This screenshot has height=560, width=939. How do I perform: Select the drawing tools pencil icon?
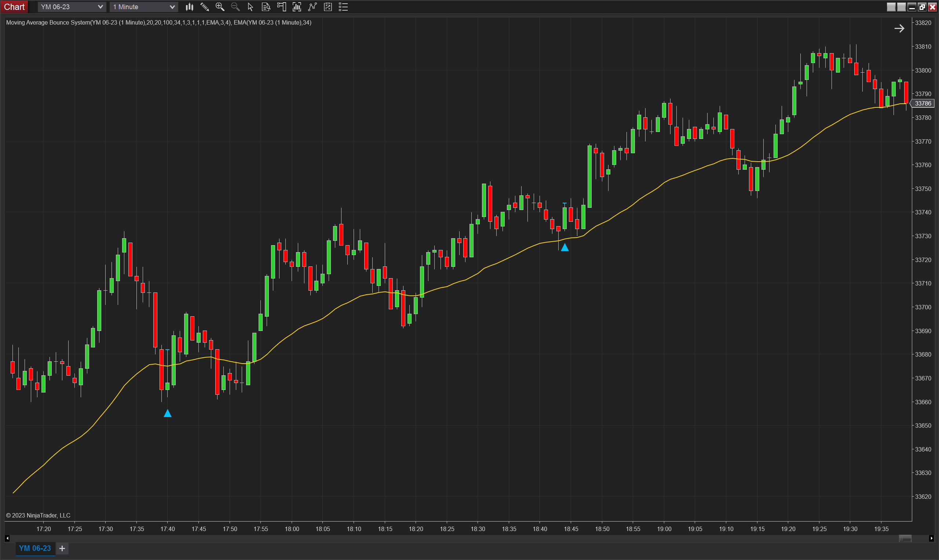click(x=205, y=7)
